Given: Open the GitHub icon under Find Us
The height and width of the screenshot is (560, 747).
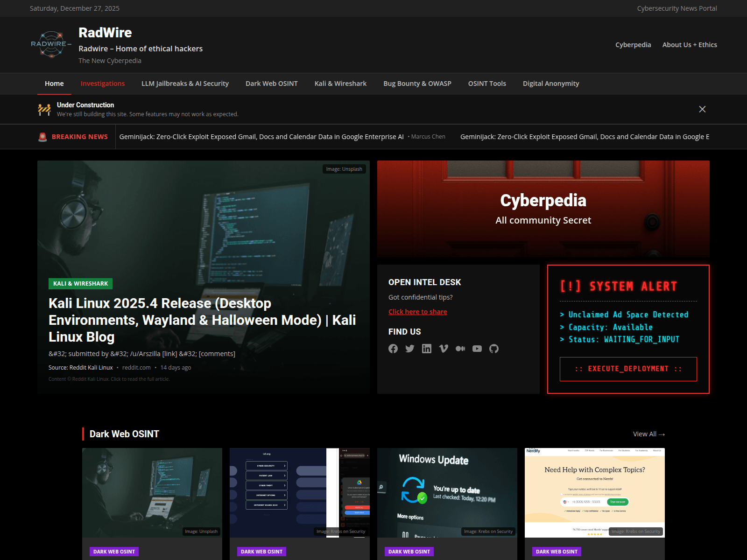Looking at the screenshot, I should coord(494,349).
